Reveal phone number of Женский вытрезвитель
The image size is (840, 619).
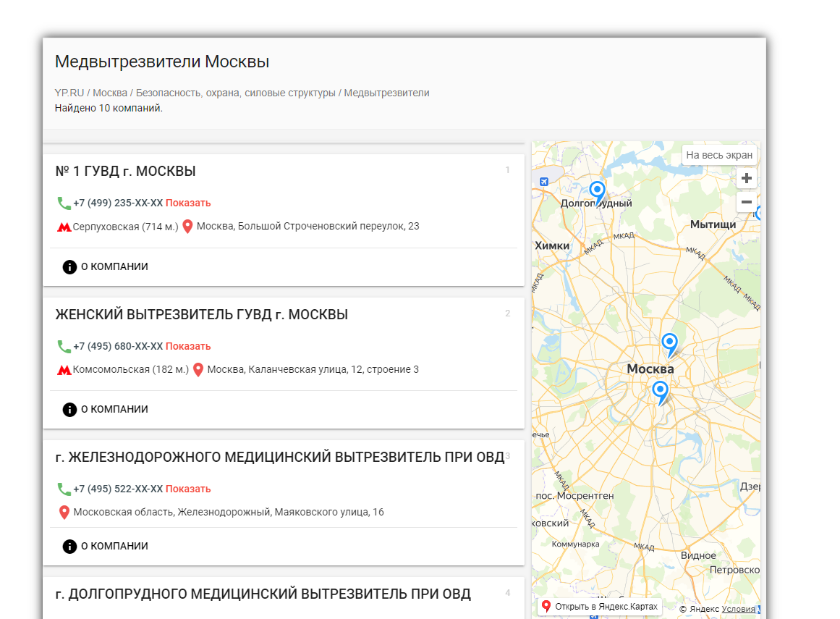point(188,346)
